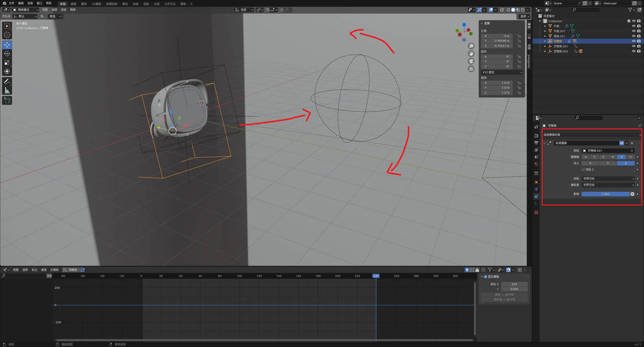644x347 pixels.
Task: Activate the Transform tool
Action: (7, 72)
